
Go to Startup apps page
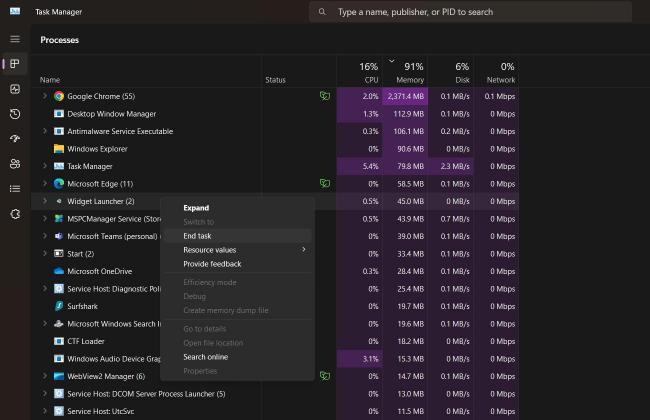[x=15, y=139]
